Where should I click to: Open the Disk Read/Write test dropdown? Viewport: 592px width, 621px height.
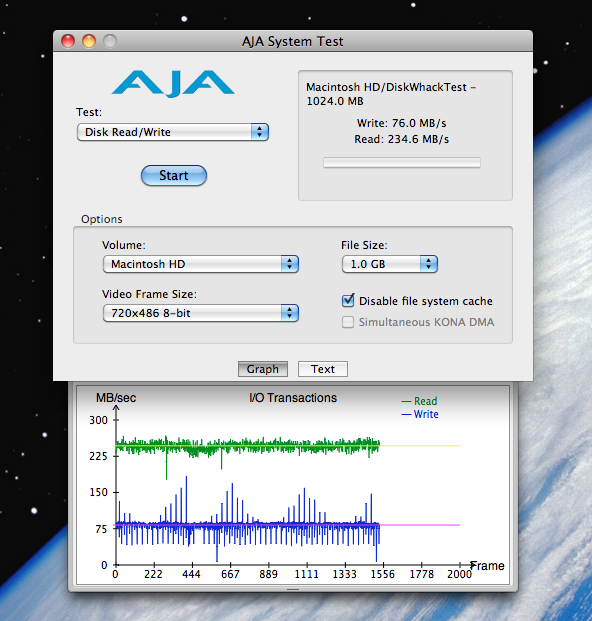[173, 132]
